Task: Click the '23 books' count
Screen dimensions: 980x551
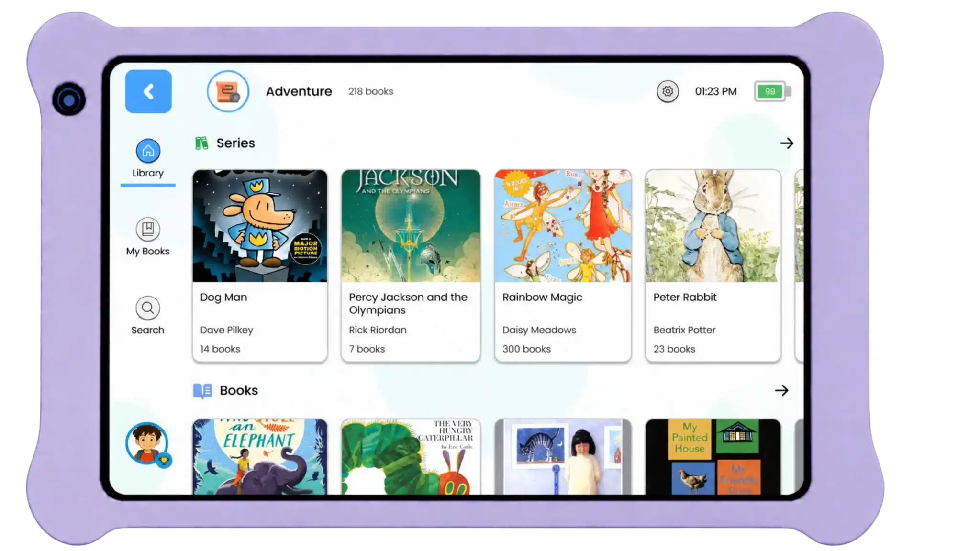Action: pos(674,349)
